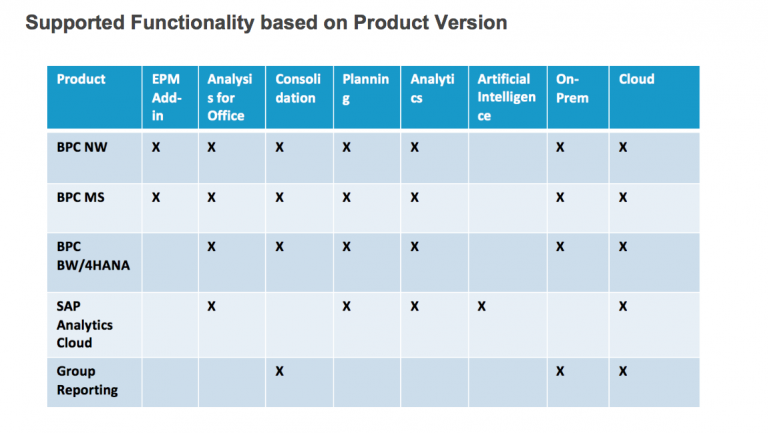Select the Group Reporting row label
The height and width of the screenshot is (433, 768).
pyautogui.click(x=87, y=381)
